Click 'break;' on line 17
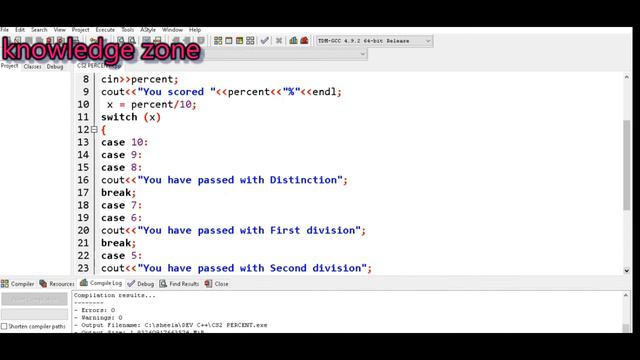Viewport: 640px width, 360px height. tap(118, 193)
